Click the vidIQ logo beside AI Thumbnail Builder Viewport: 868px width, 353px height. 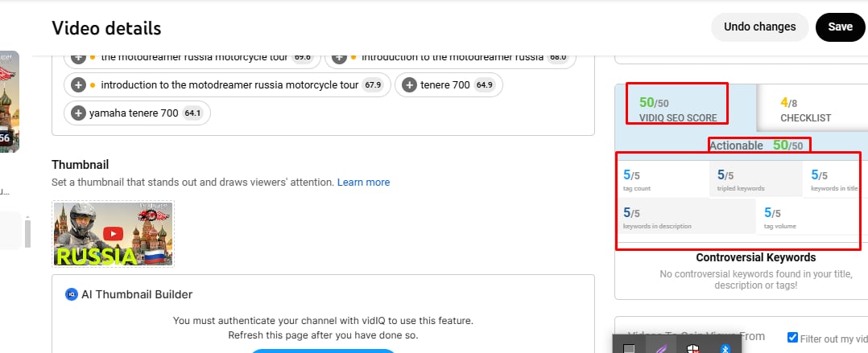(71, 295)
